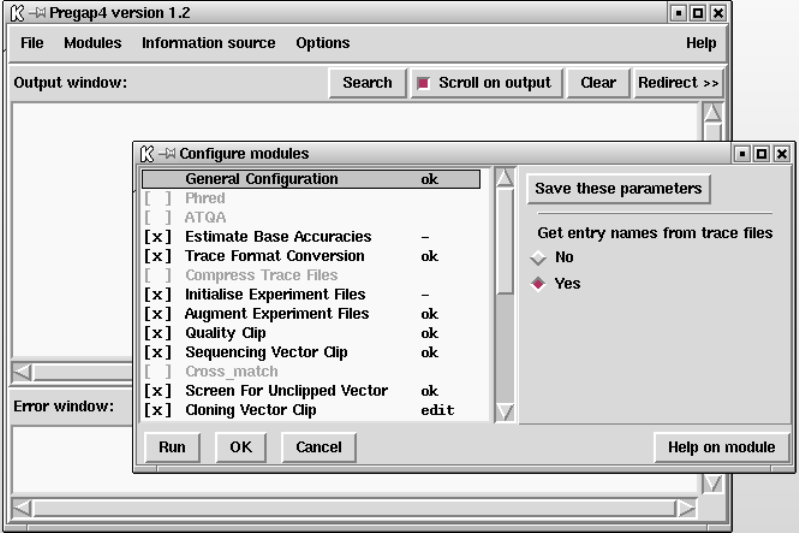Click Configure modules sticky pin icon

(x=167, y=153)
